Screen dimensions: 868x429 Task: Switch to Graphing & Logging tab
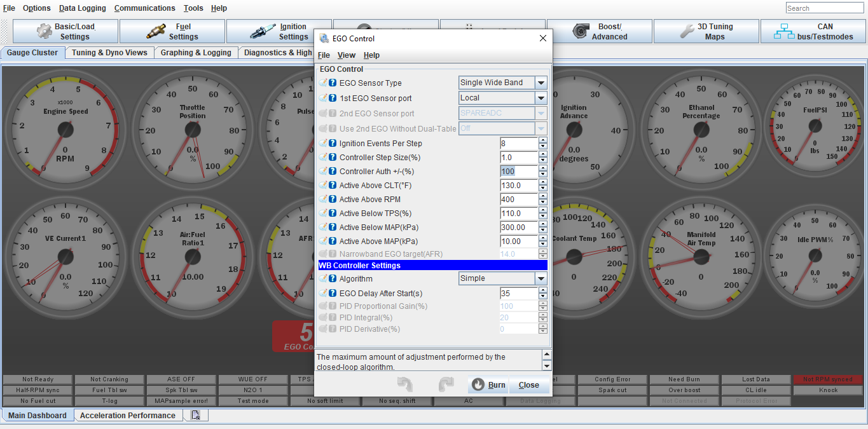196,53
